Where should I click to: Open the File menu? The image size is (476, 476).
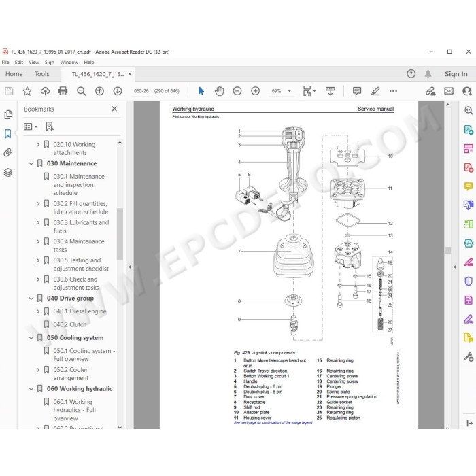(x=5, y=63)
